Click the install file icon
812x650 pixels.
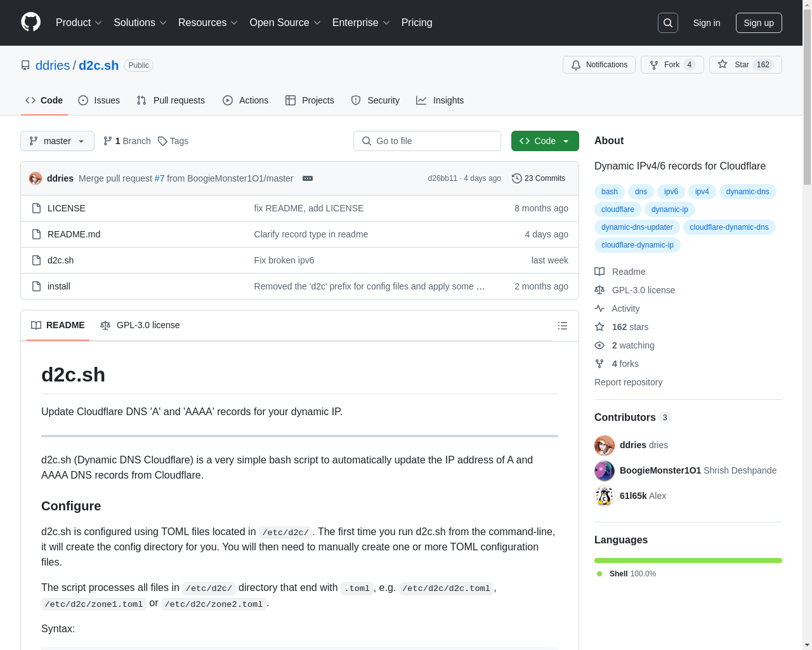coord(37,286)
